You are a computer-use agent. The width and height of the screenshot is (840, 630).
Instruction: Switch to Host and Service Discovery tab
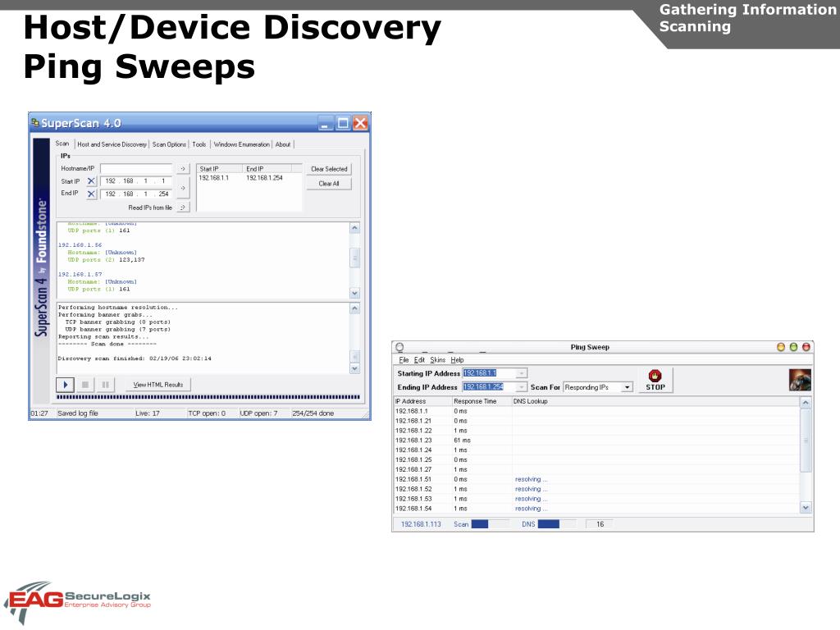pyautogui.click(x=112, y=144)
